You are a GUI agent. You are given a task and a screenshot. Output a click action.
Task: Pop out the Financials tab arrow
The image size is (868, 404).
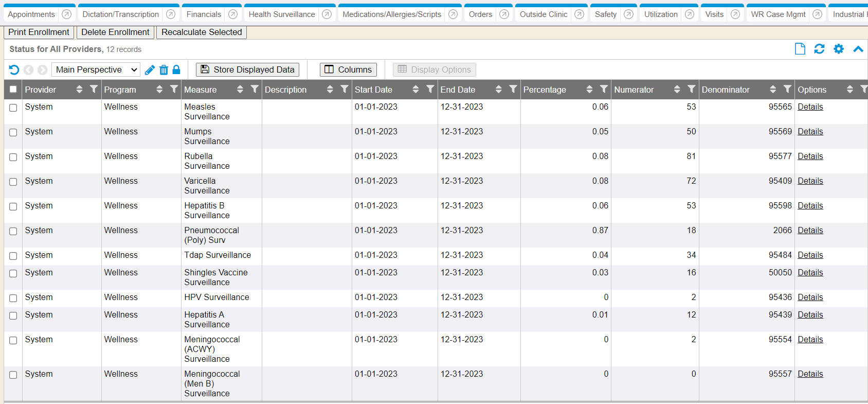[233, 14]
